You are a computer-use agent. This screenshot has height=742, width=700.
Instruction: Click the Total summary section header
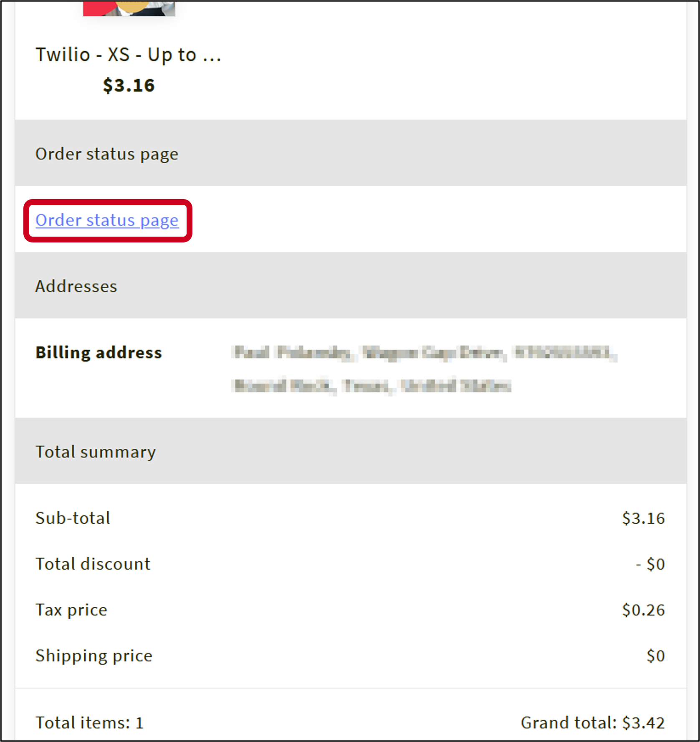95,452
